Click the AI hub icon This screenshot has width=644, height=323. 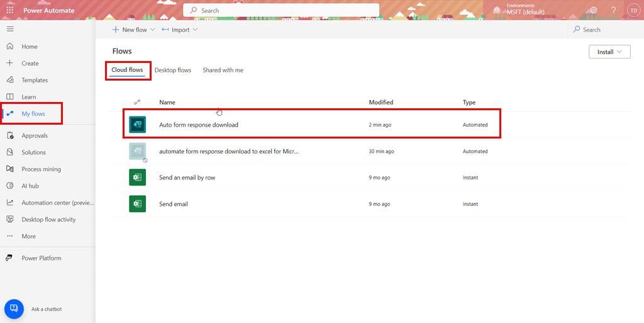coord(10,186)
